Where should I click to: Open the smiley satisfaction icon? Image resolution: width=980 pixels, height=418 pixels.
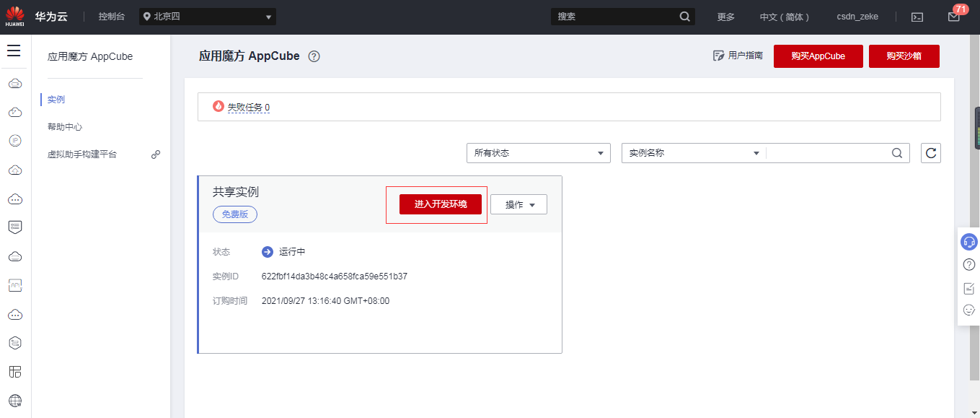(969, 310)
